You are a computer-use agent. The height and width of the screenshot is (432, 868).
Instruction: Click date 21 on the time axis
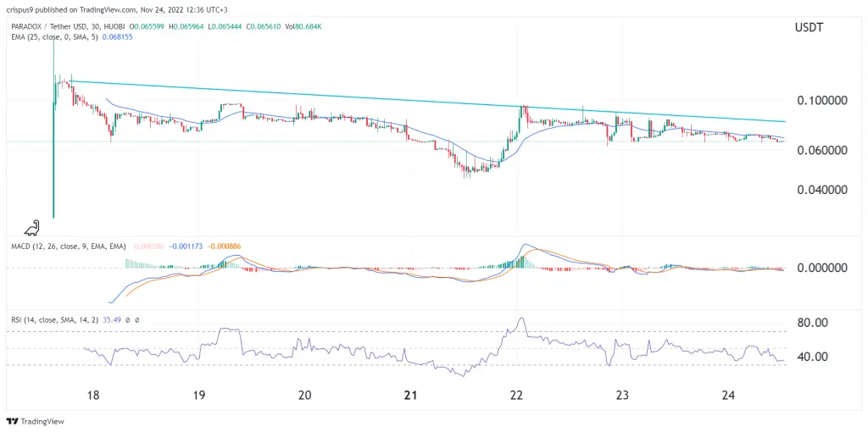pos(410,395)
